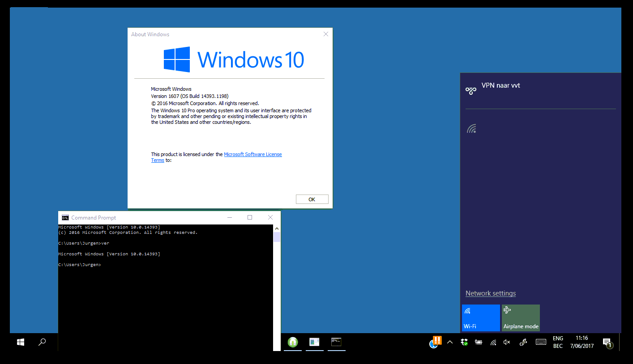633x364 pixels.
Task: Switch to Command Prompt taskbar icon
Action: point(336,342)
